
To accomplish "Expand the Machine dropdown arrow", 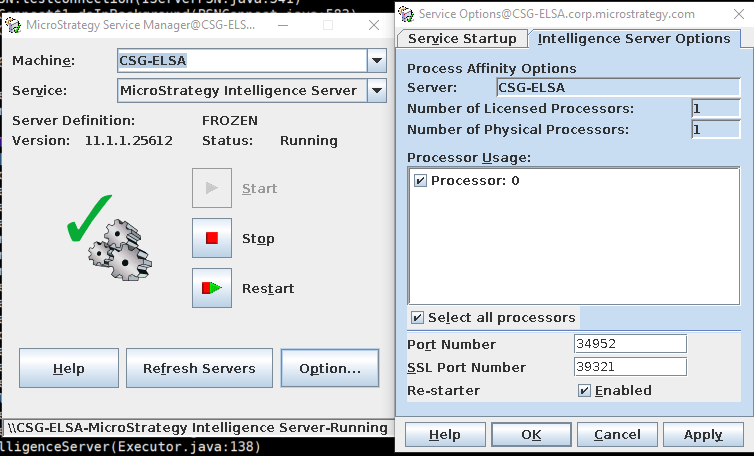I will coord(376,60).
